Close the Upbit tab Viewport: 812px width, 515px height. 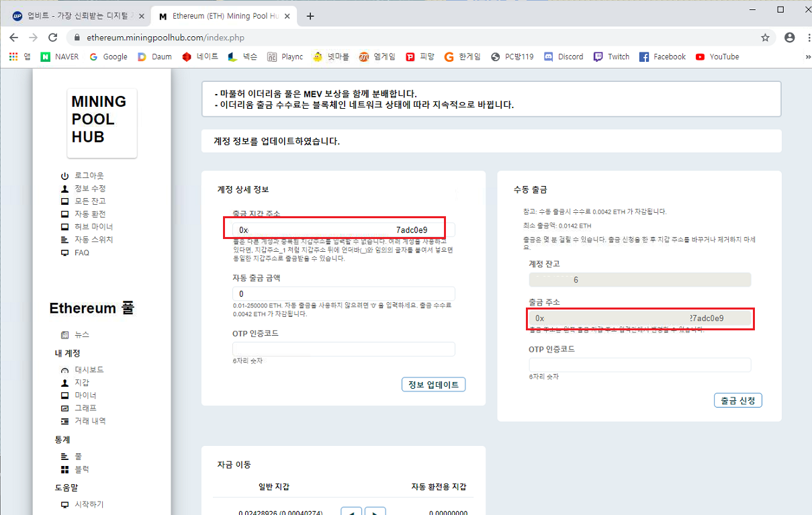pyautogui.click(x=141, y=16)
